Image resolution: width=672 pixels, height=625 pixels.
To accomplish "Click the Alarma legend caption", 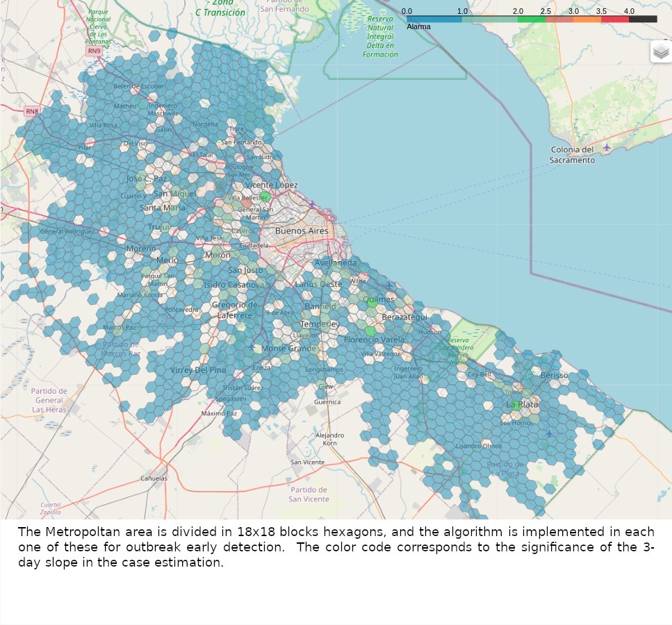I will point(418,27).
